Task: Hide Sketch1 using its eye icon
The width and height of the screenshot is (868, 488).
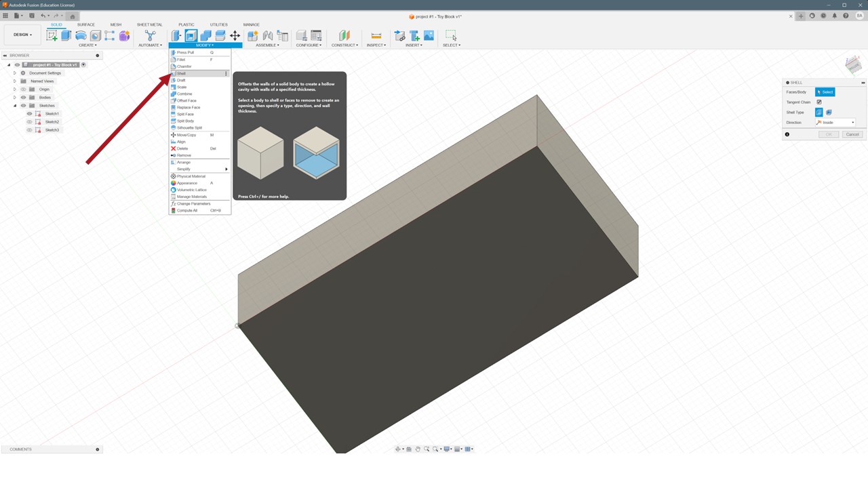Action: tap(30, 114)
